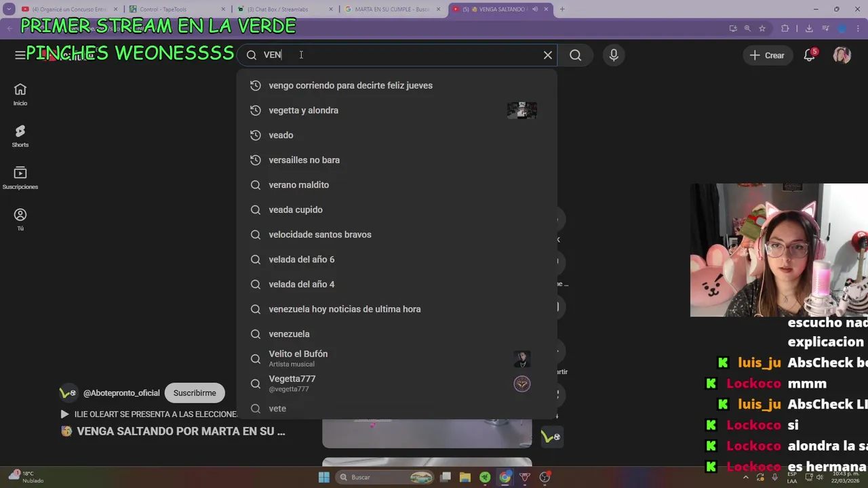868x488 pixels.
Task: Open the YouTube hamburger guide menu
Action: coord(20,55)
